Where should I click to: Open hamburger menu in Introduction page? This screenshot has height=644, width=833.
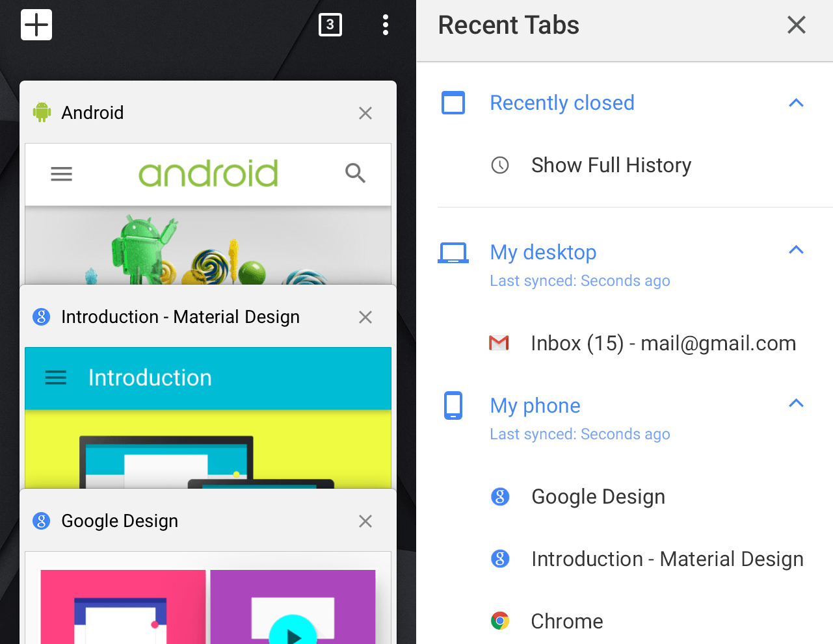(56, 378)
